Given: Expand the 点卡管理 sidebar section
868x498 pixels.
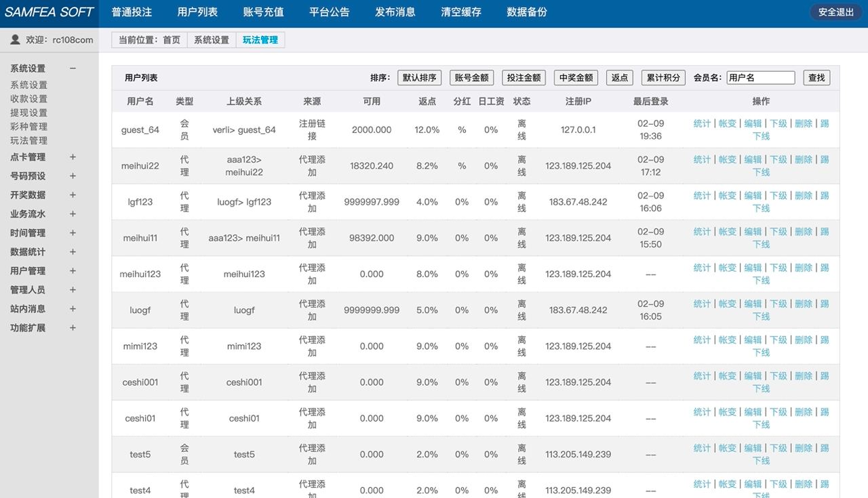Looking at the screenshot, I should (x=73, y=157).
